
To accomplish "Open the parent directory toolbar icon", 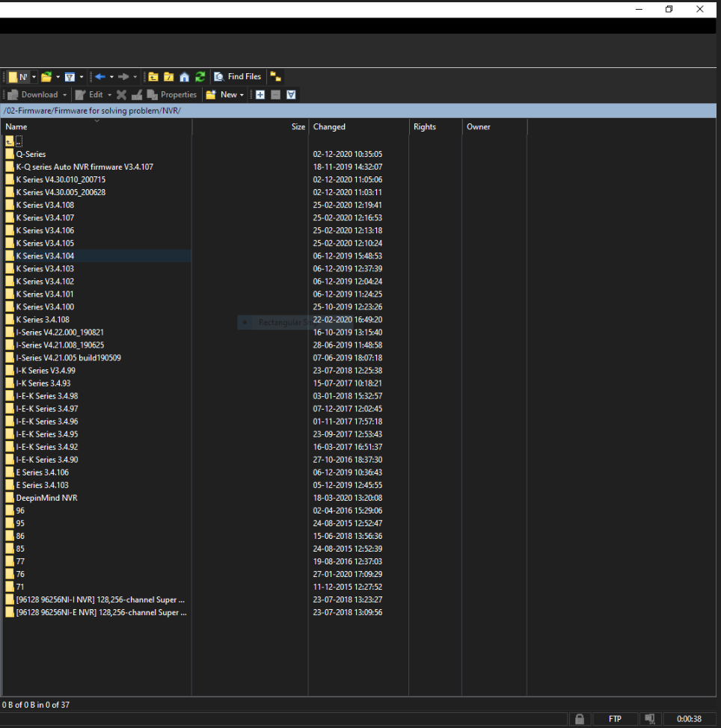I will point(153,77).
